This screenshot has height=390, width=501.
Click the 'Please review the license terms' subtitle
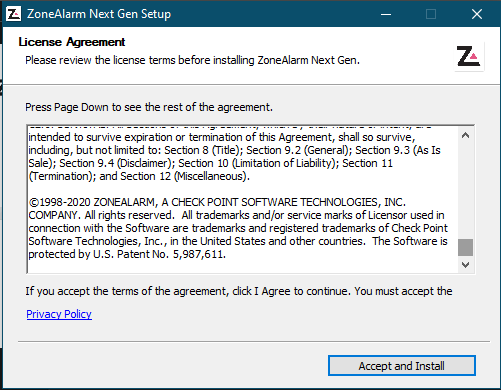pos(192,60)
